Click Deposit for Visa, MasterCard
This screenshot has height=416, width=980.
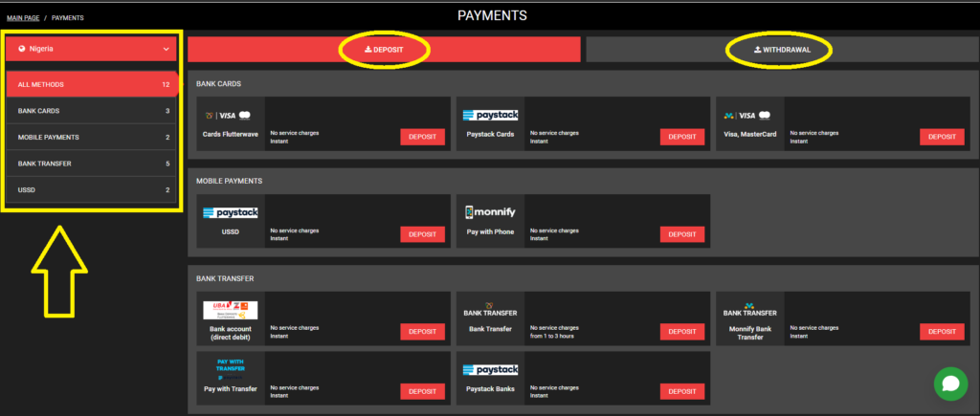pyautogui.click(x=942, y=137)
